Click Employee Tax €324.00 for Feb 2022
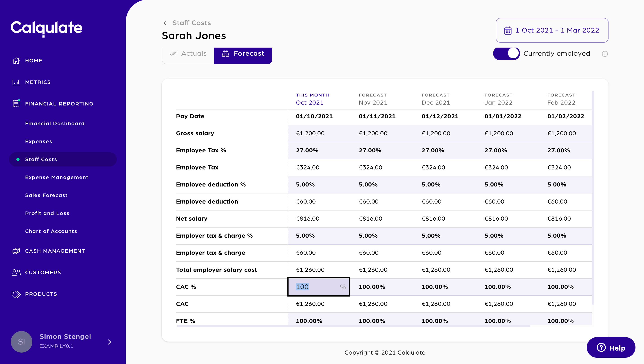Screen dimensions: 644x364 pos(559,167)
